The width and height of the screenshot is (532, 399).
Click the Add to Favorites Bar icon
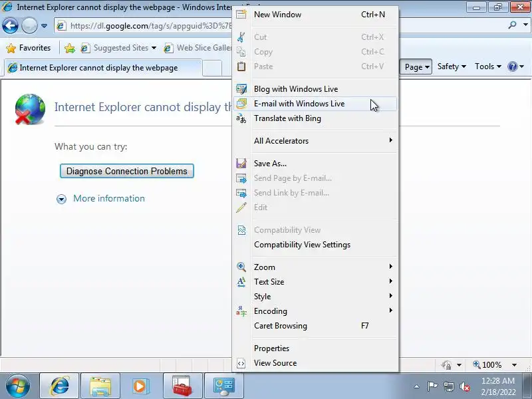click(70, 48)
